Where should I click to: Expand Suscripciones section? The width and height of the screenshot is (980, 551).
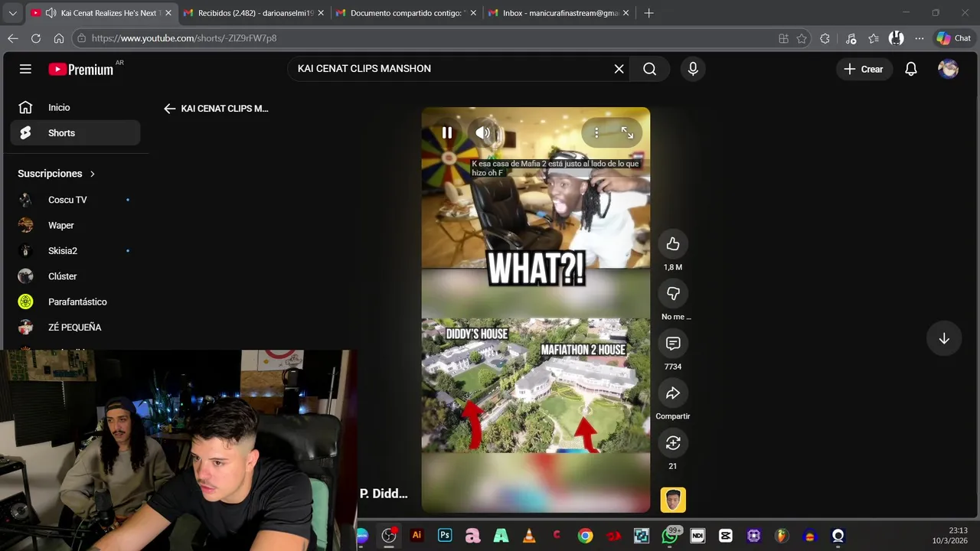[57, 174]
